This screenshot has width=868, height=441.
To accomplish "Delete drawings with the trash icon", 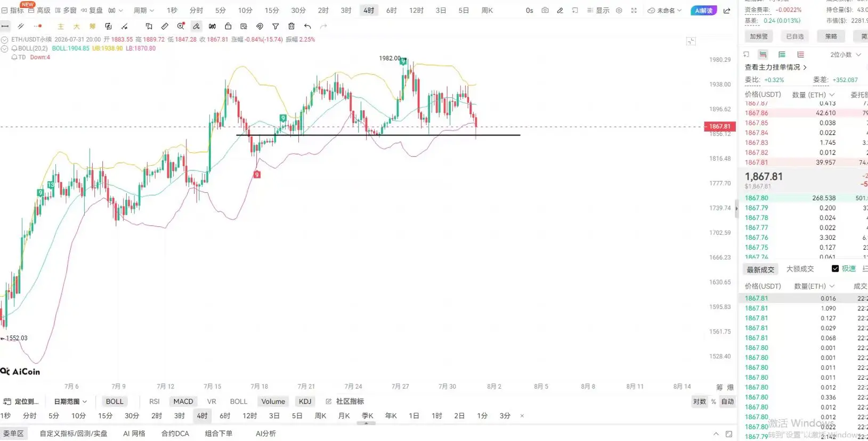I will [x=291, y=26].
